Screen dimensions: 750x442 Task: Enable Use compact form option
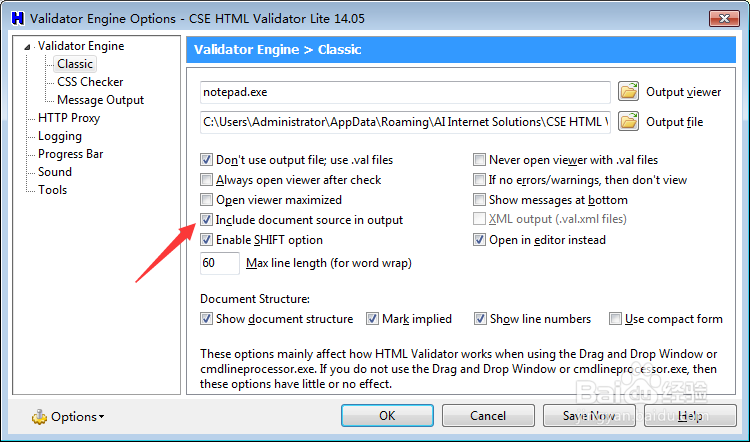coord(615,319)
